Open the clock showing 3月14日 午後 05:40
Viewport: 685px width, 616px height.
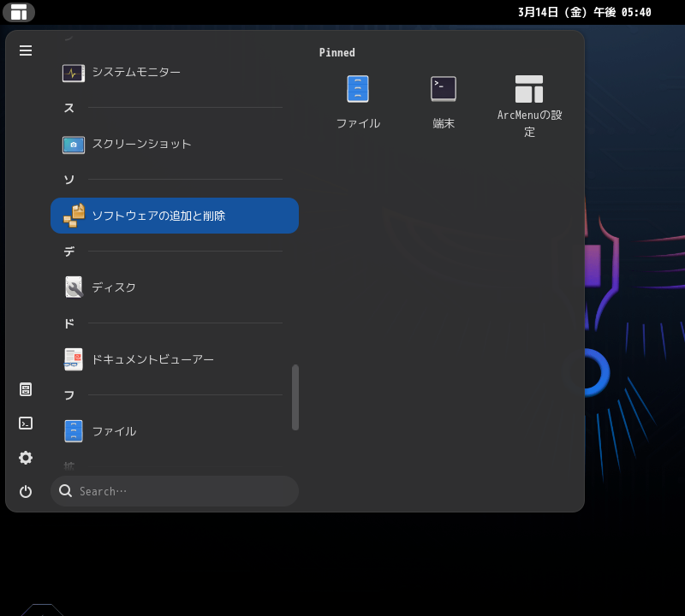tap(585, 12)
